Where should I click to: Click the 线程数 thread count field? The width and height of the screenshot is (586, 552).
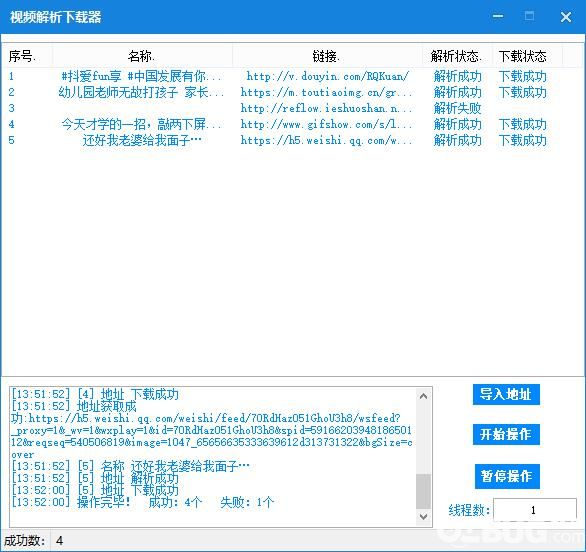click(534, 509)
